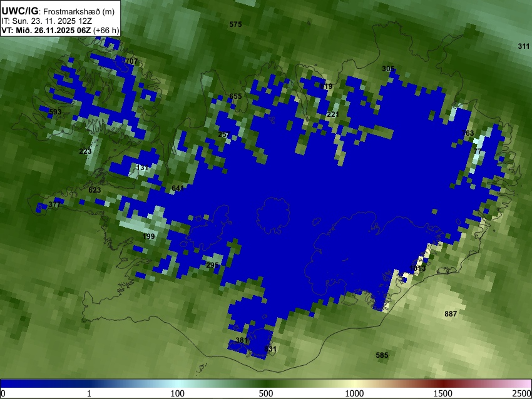532x399 pixels.
Task: Click the map value 131
Action: click(x=142, y=168)
